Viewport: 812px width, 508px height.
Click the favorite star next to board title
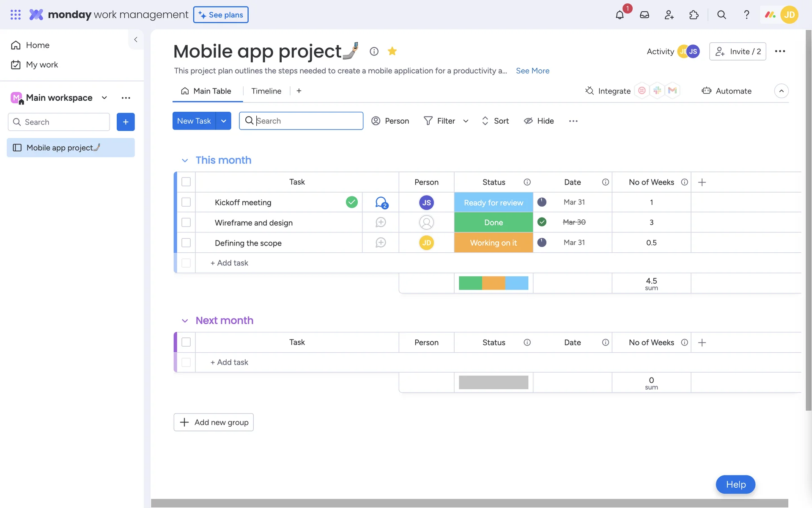(x=392, y=51)
